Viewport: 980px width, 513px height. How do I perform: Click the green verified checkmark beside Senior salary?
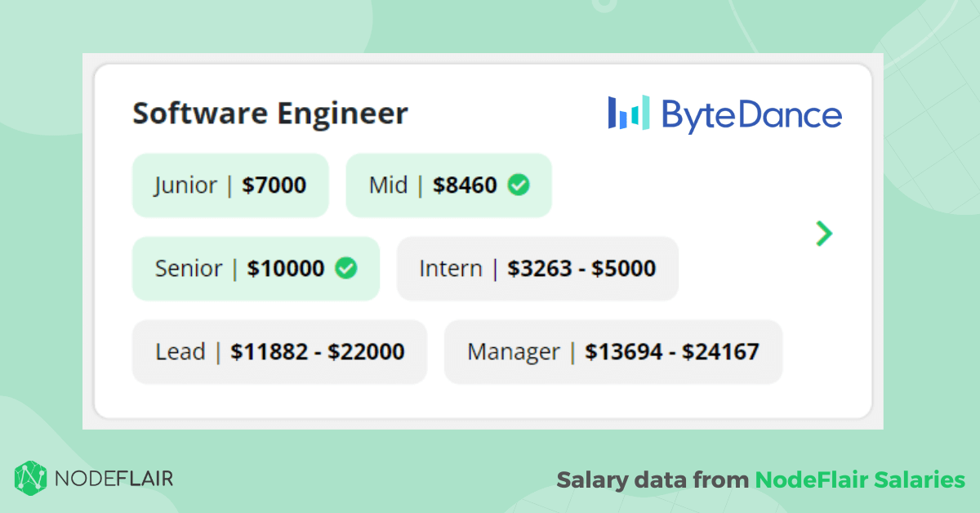point(346,268)
